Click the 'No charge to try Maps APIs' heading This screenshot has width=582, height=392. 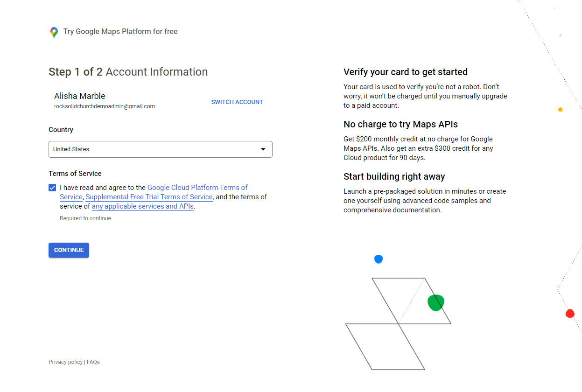[x=400, y=124]
